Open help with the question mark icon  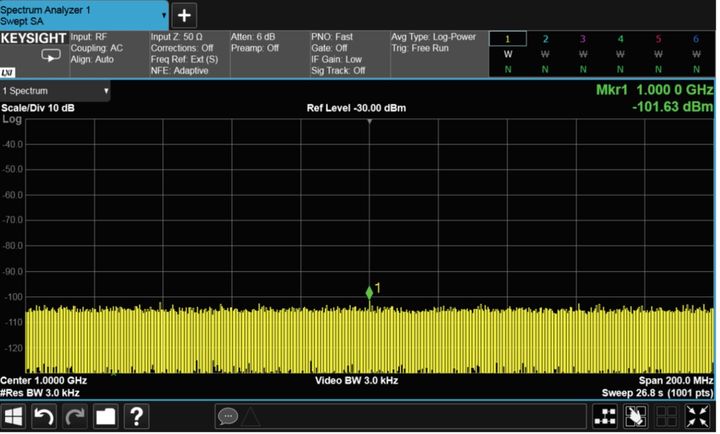136,416
